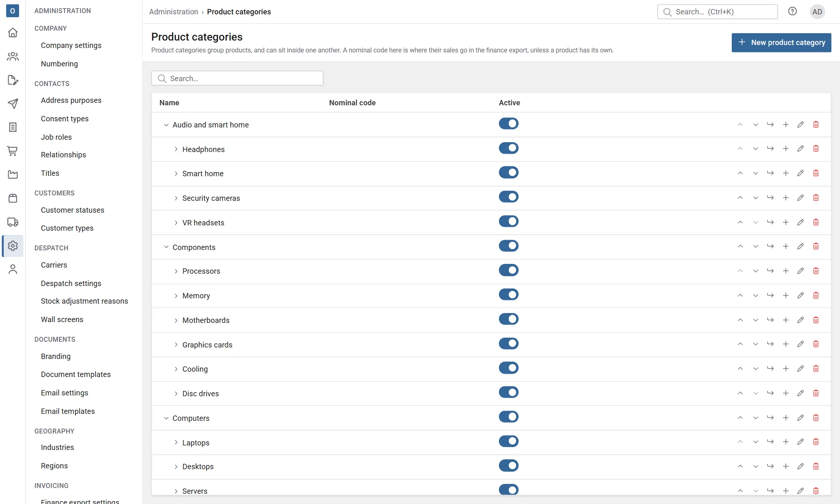The height and width of the screenshot is (504, 840).
Task: Toggle Audio and smart home active switch
Action: tap(508, 124)
